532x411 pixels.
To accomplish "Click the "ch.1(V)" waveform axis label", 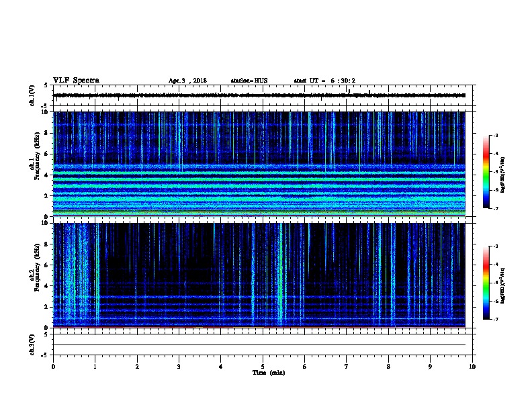I will (x=32, y=95).
